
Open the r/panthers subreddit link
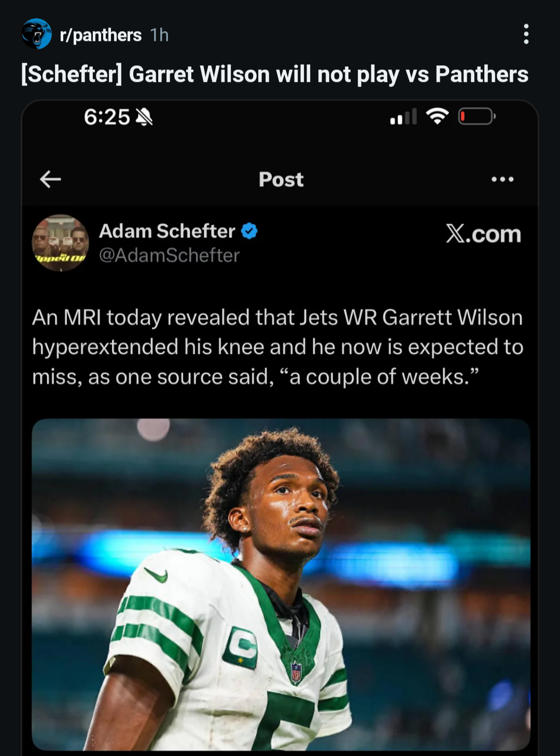[101, 35]
